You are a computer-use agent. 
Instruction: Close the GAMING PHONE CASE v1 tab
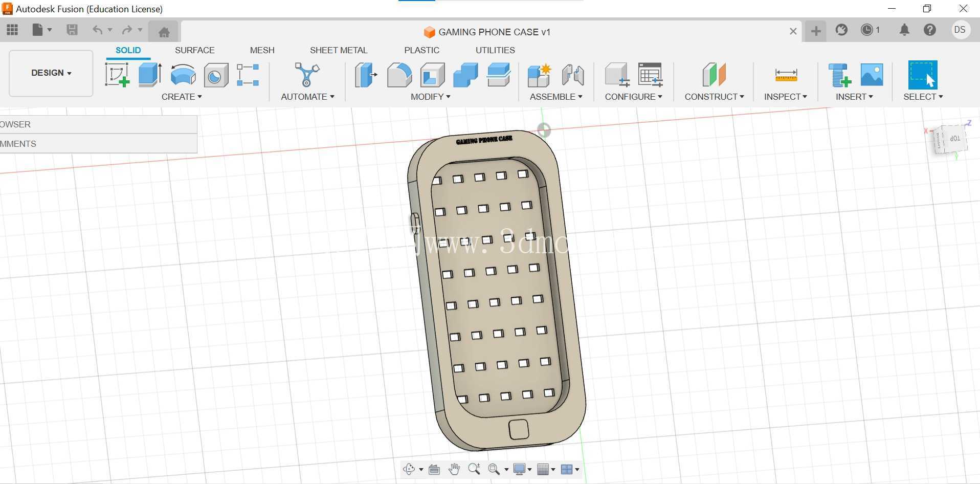pyautogui.click(x=793, y=31)
